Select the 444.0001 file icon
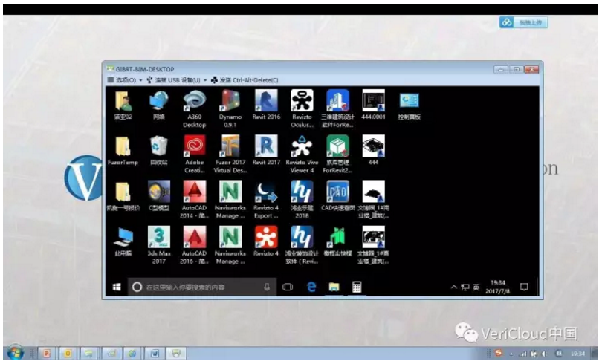Screen dimensions: 602x364 (x=373, y=105)
